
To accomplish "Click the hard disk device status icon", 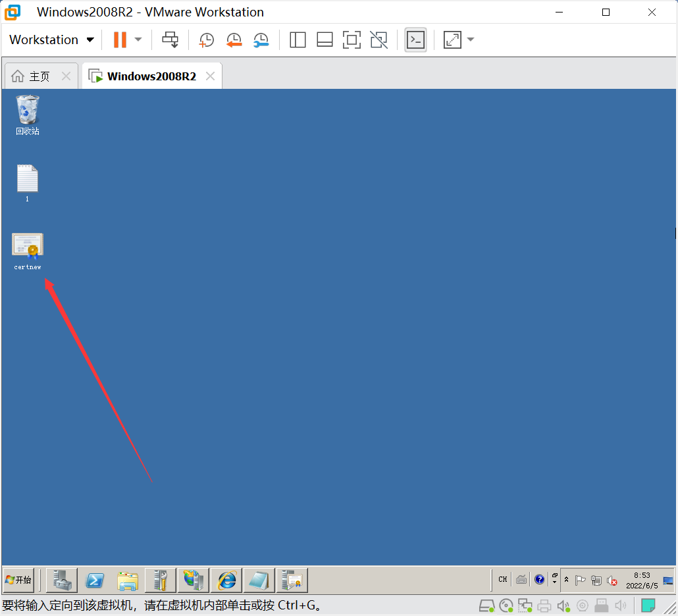I will tap(487, 605).
